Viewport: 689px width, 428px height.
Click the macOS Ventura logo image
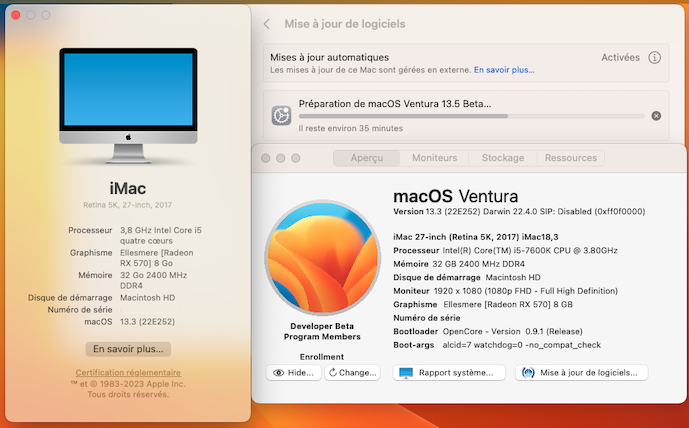pyautogui.click(x=323, y=258)
